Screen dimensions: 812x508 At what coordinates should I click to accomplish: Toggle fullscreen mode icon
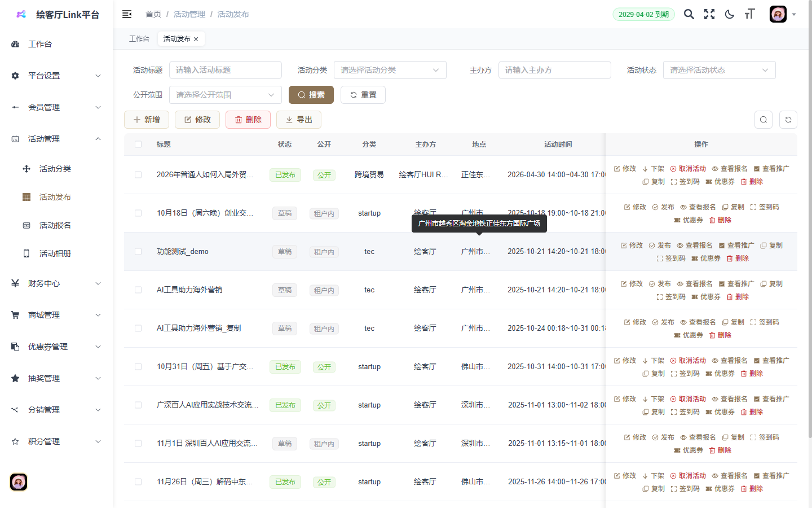[x=709, y=14]
